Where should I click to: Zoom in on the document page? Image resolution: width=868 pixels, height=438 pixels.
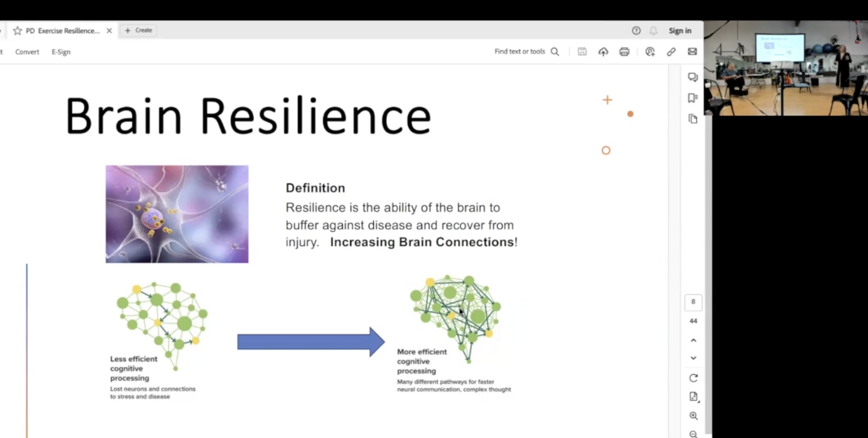[x=694, y=416]
